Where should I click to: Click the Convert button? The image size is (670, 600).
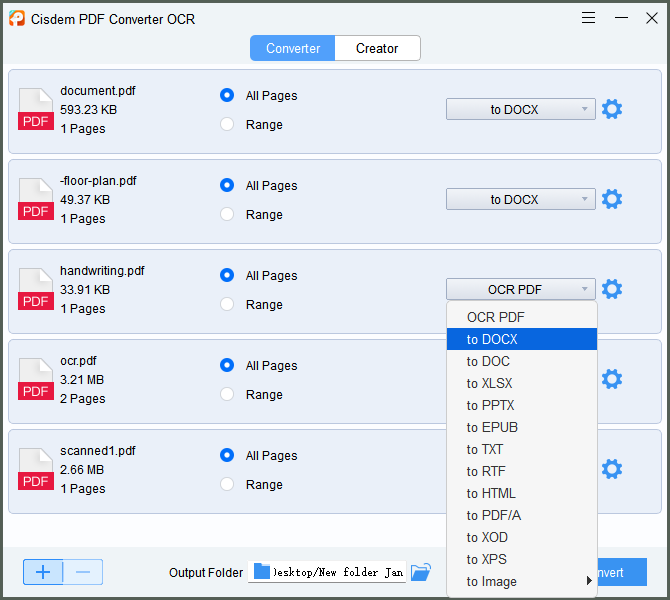pos(622,572)
